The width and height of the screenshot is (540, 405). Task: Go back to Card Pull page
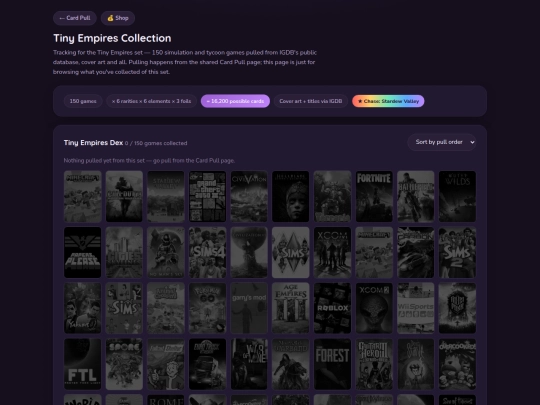point(75,18)
